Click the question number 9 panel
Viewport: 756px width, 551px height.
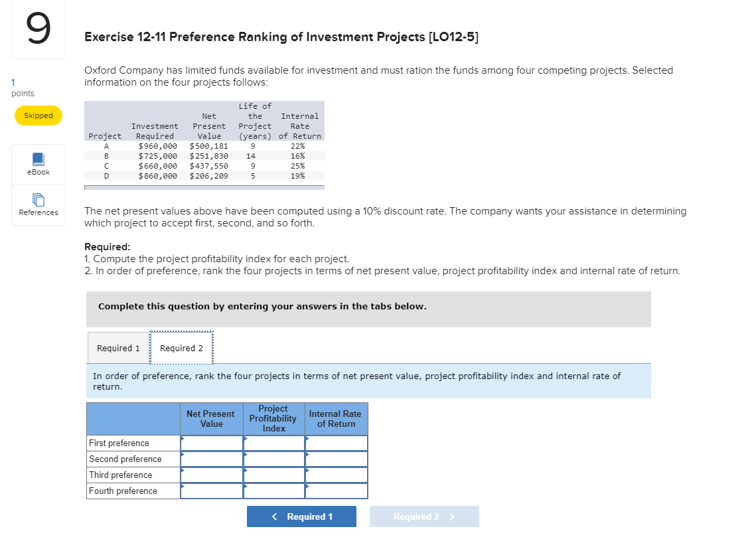[x=38, y=29]
